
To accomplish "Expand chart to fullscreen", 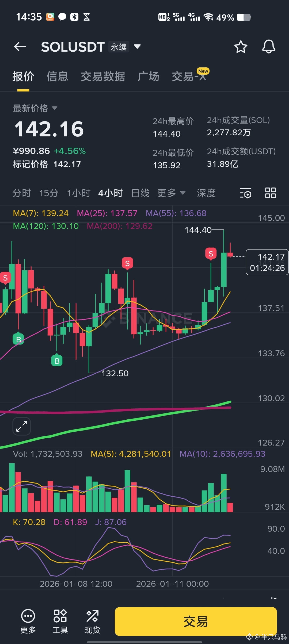I will pyautogui.click(x=22, y=426).
